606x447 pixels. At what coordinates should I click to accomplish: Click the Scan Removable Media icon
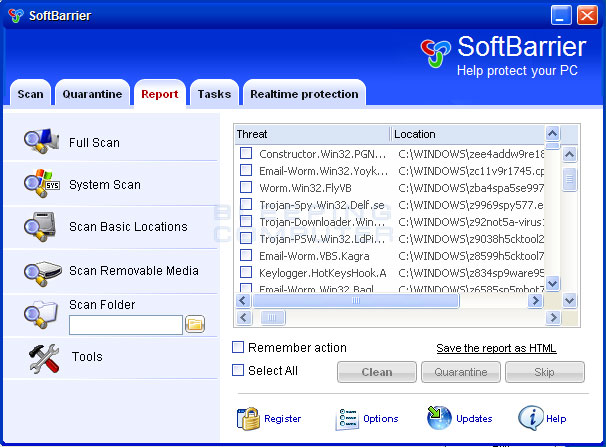pyautogui.click(x=42, y=274)
